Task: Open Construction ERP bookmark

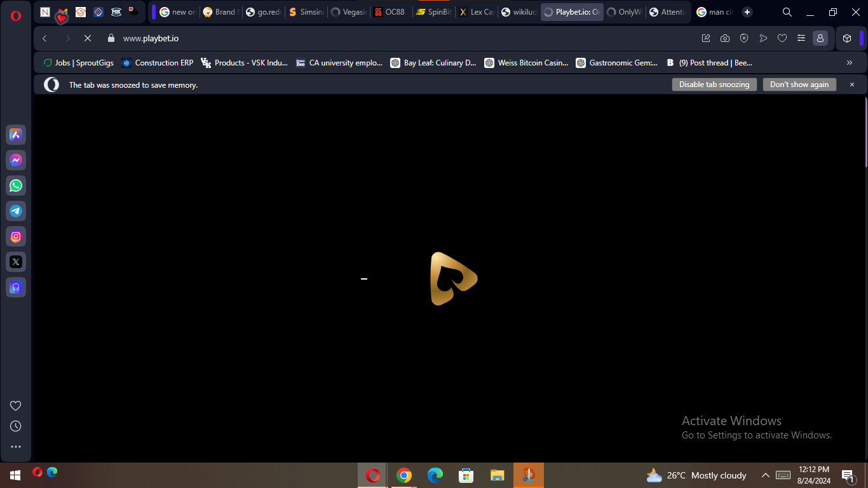Action: [x=158, y=63]
